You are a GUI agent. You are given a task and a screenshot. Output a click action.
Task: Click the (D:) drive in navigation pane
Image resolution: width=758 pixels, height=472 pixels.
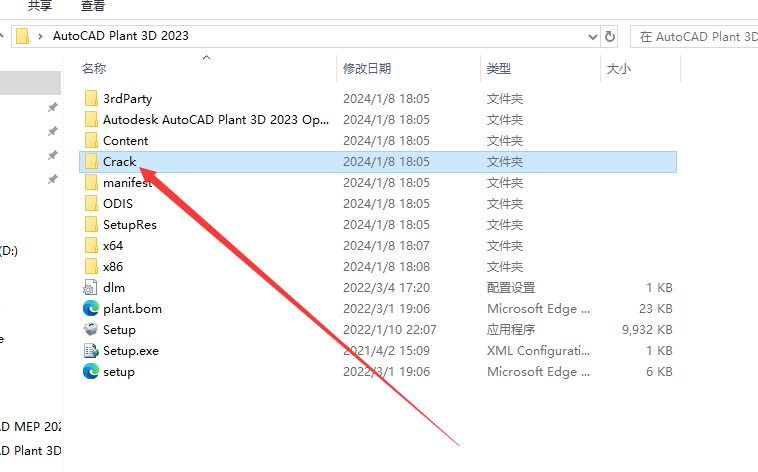pyautogui.click(x=9, y=251)
